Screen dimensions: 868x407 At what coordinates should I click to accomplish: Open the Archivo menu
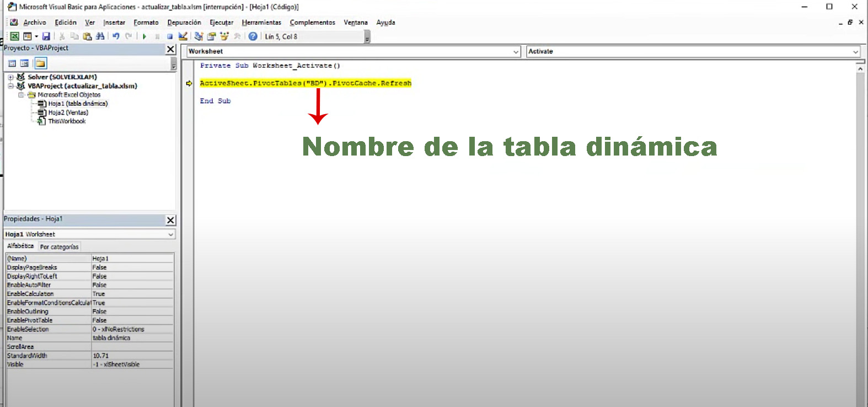pos(35,23)
